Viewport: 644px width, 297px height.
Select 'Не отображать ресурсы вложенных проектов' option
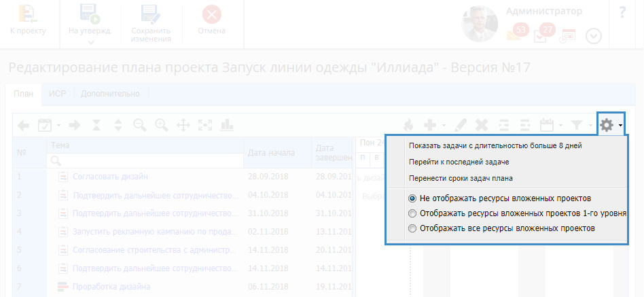(412, 198)
